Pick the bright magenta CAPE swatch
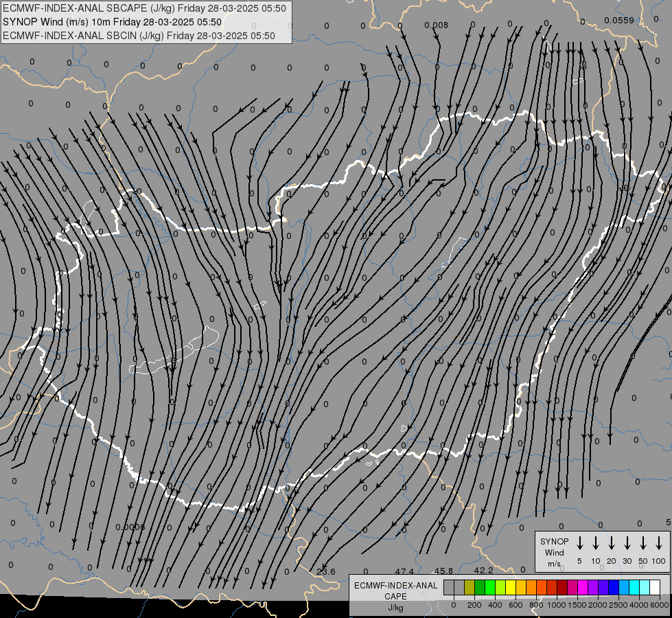This screenshot has width=672, height=618. [583, 587]
